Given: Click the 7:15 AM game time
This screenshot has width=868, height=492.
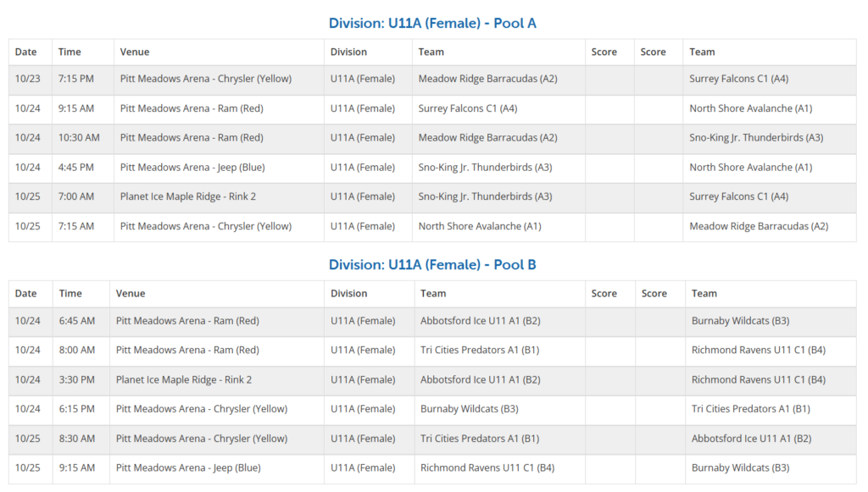Looking at the screenshot, I should (76, 226).
